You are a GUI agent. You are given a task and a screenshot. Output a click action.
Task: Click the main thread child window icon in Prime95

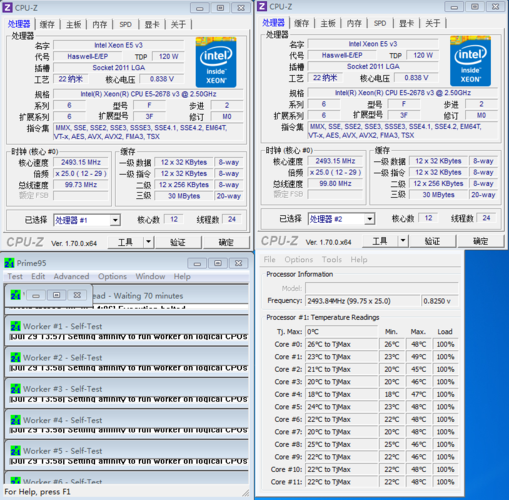point(15,295)
